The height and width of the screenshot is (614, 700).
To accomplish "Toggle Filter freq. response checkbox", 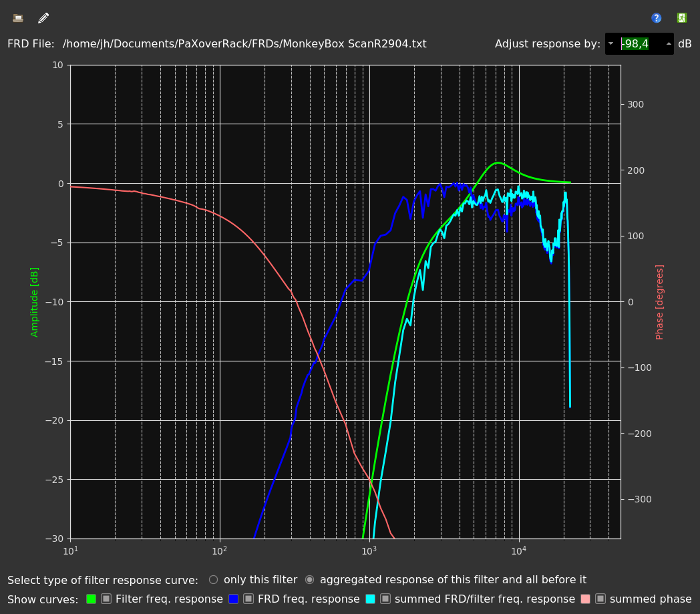I will coord(106,599).
